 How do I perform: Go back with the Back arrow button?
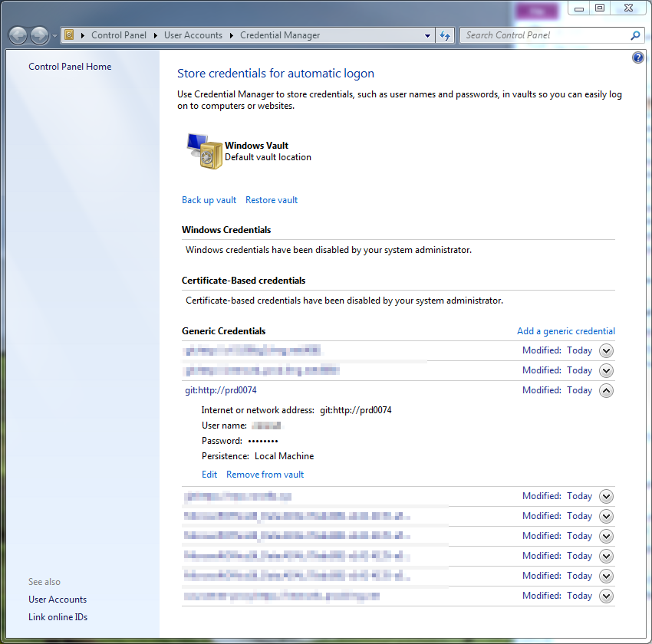pyautogui.click(x=18, y=35)
